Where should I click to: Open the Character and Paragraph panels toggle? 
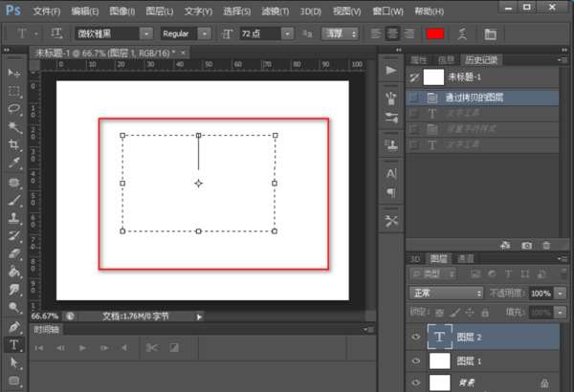pos(490,34)
